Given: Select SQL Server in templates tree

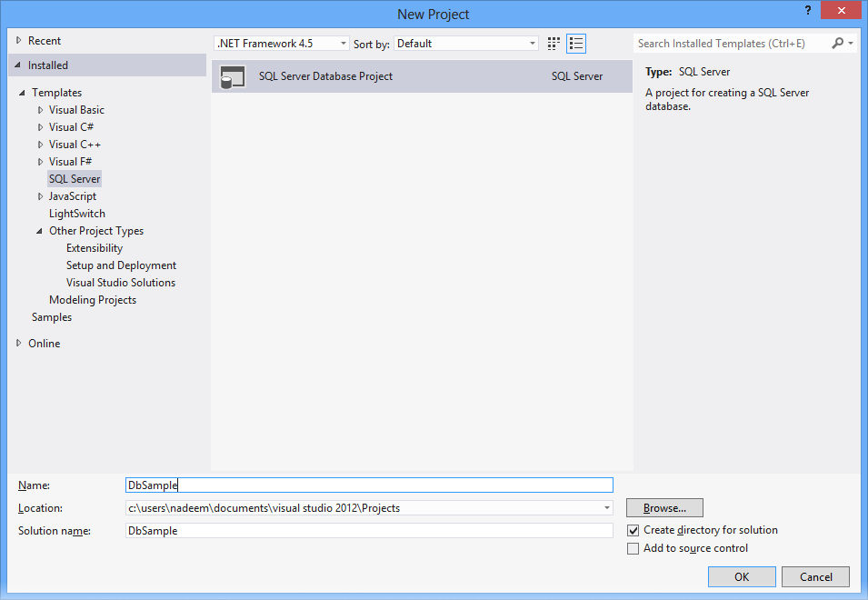Looking at the screenshot, I should tap(75, 179).
